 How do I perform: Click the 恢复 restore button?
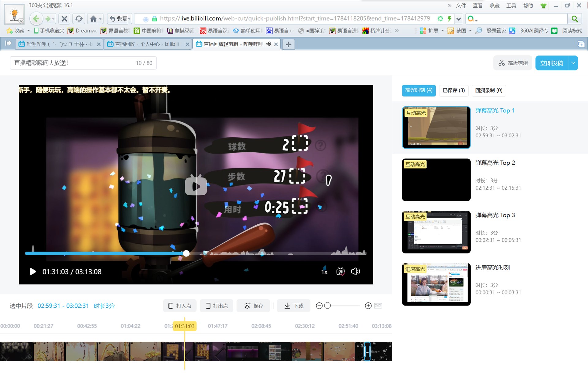(118, 19)
